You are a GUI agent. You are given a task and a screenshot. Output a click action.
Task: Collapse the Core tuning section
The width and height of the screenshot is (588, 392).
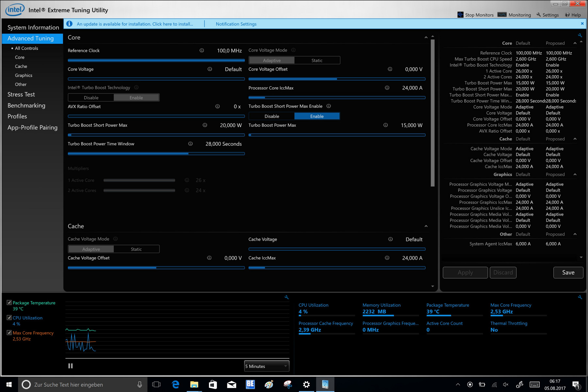426,38
